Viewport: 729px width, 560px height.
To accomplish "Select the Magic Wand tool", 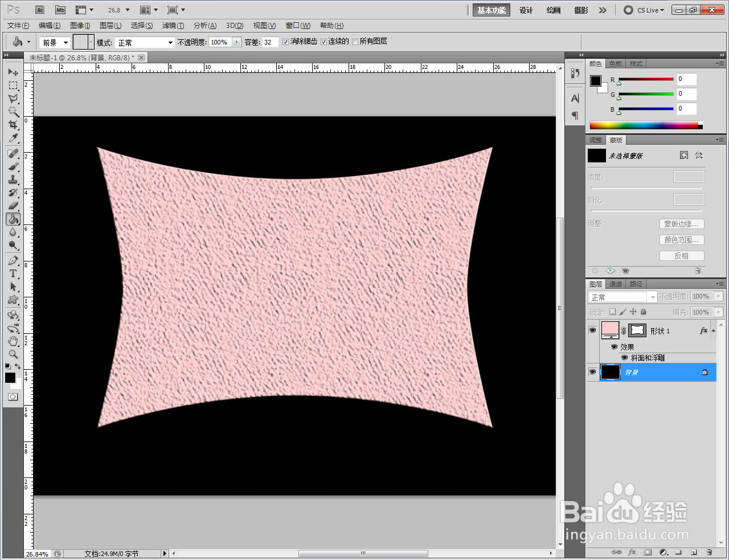I will coord(13,112).
